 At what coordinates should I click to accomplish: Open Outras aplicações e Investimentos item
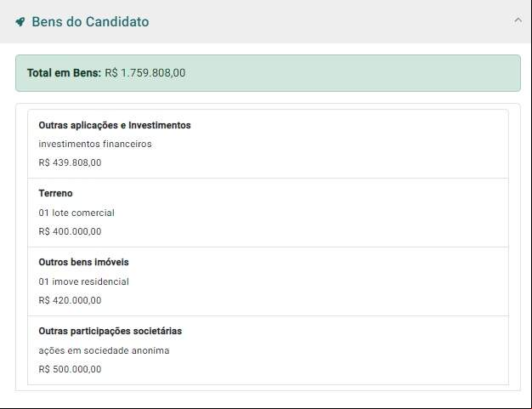[x=115, y=125]
